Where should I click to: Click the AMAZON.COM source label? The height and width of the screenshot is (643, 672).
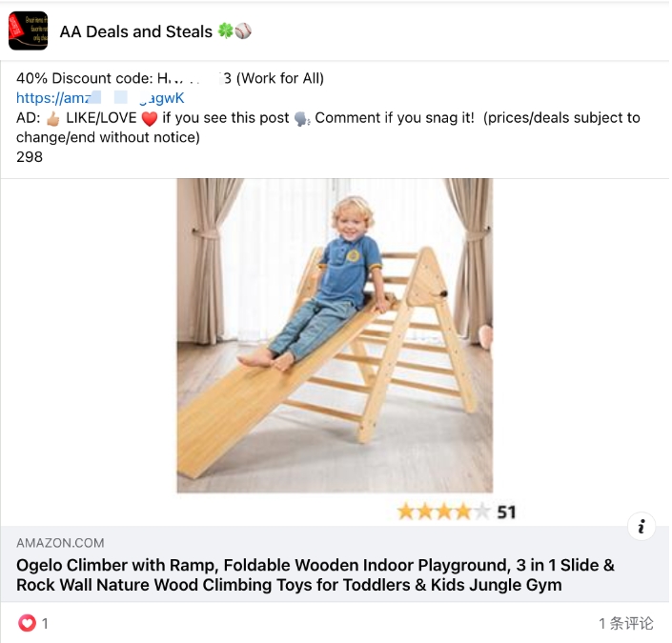60,543
